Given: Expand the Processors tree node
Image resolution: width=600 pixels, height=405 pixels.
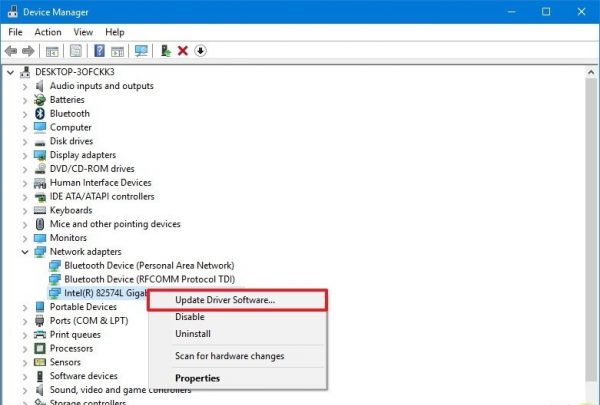Looking at the screenshot, I should click(x=26, y=349).
